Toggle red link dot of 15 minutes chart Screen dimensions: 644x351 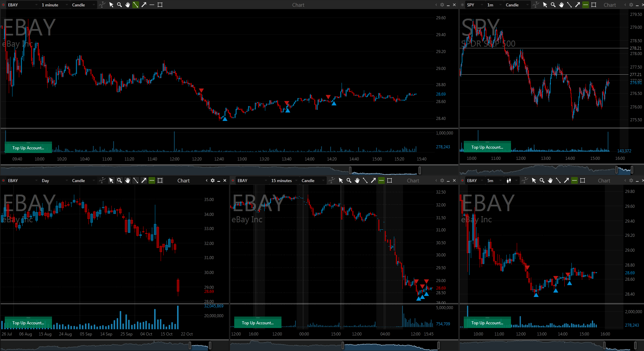(233, 180)
